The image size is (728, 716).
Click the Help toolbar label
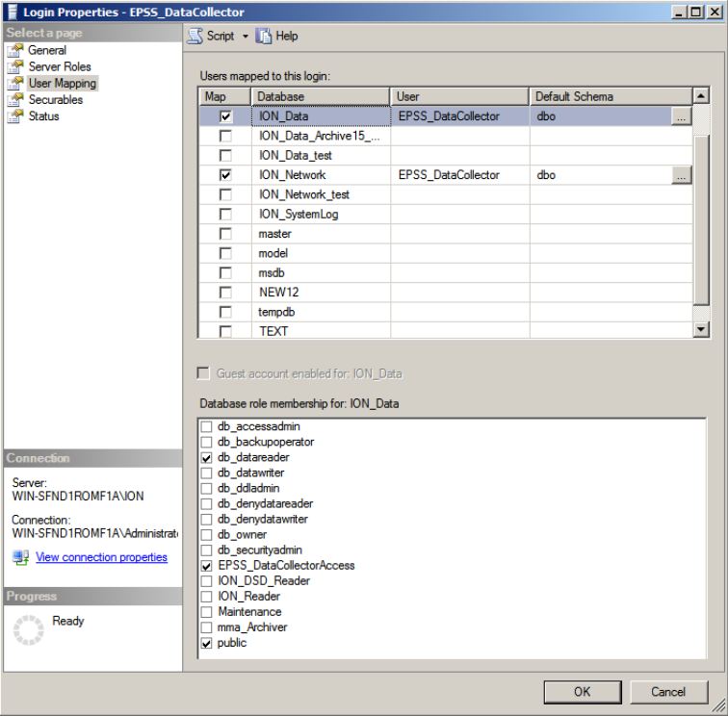(x=287, y=36)
